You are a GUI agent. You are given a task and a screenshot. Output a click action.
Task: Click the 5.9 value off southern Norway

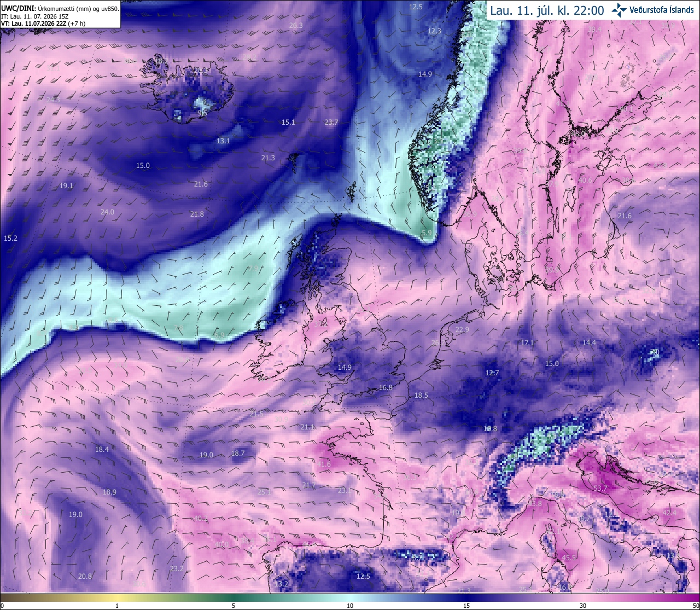click(x=427, y=233)
